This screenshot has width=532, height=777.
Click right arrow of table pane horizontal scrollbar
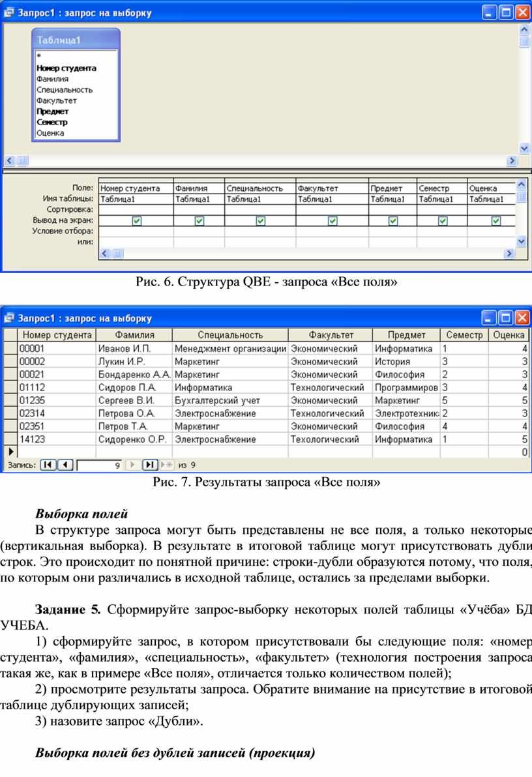click(512, 160)
